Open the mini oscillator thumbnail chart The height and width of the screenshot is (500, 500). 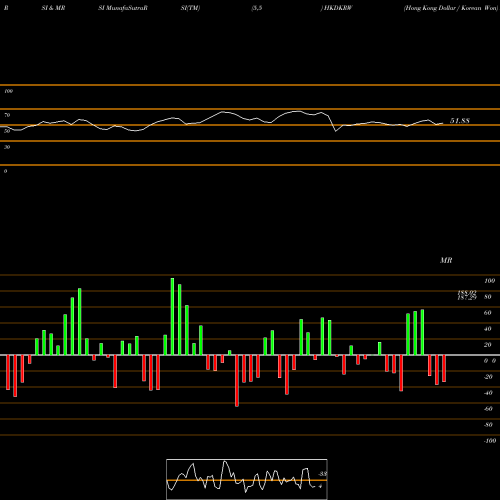[x=247, y=479]
